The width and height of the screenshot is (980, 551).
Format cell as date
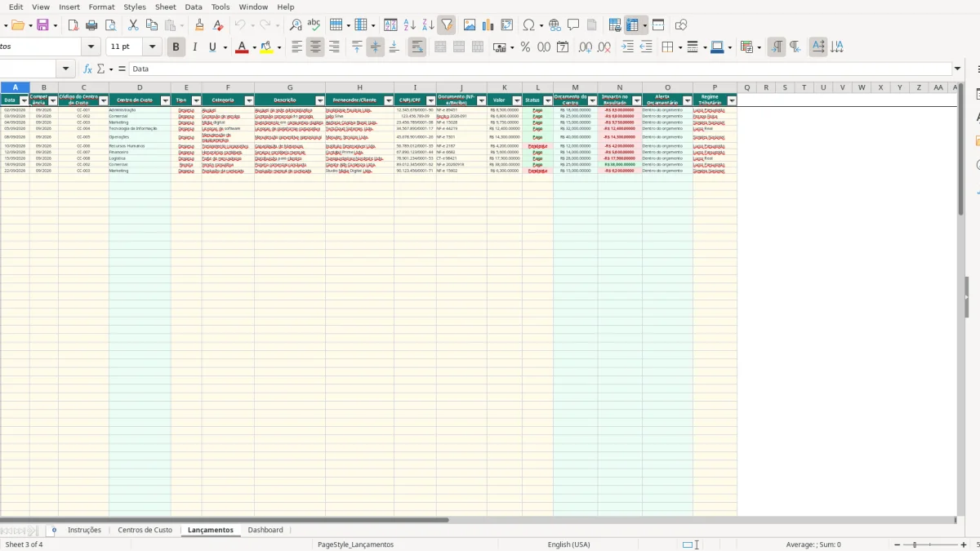(563, 47)
